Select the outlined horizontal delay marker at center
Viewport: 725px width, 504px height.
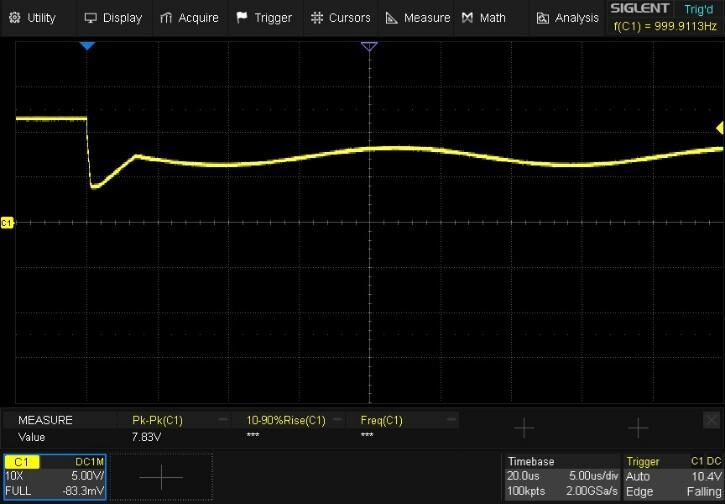(369, 46)
